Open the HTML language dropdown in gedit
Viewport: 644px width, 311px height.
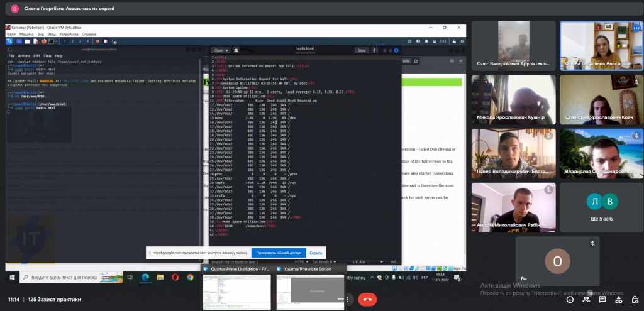(x=301, y=262)
